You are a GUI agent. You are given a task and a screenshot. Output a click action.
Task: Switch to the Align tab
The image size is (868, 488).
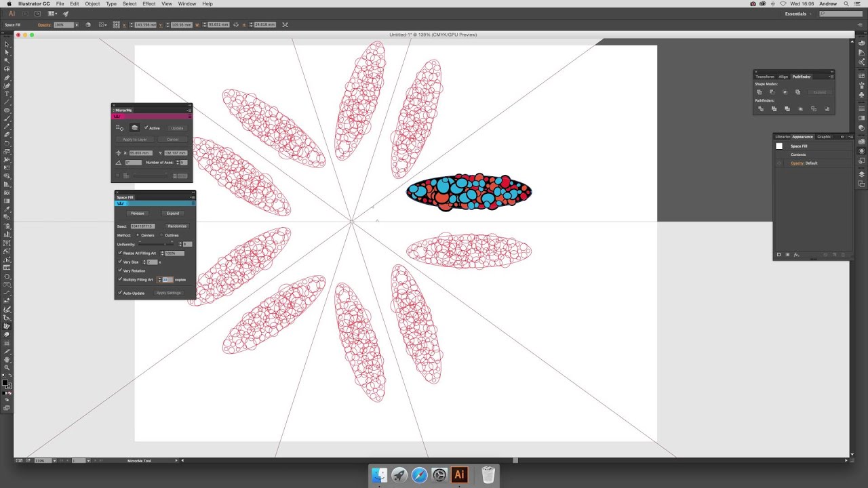(783, 77)
